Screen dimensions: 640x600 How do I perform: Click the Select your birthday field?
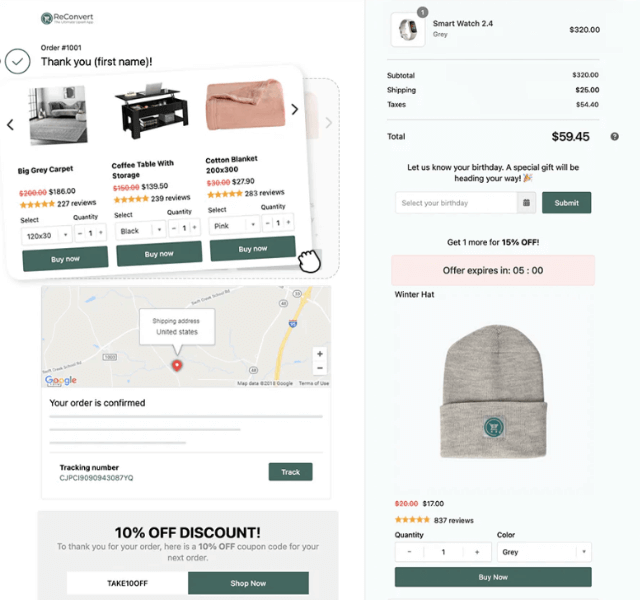pos(456,203)
